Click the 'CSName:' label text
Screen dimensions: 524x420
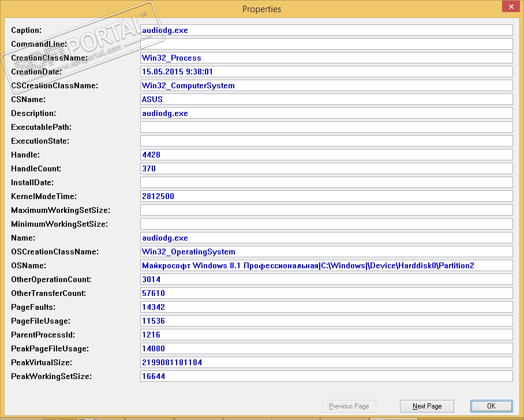click(x=28, y=99)
